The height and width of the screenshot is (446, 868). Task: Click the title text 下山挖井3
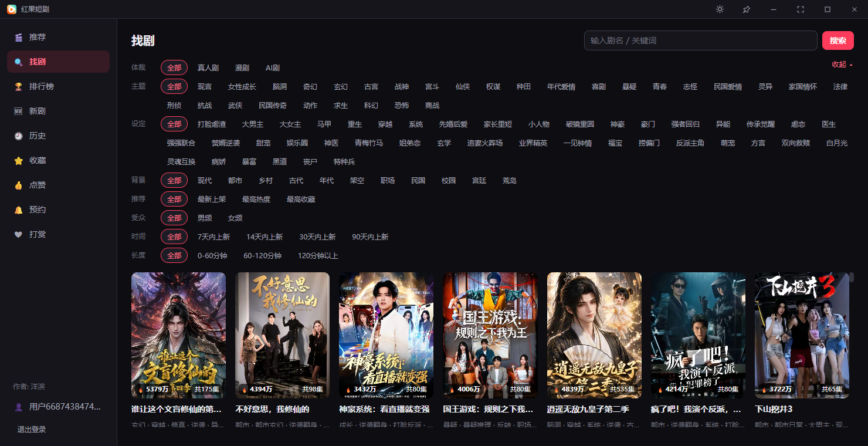[774, 409]
